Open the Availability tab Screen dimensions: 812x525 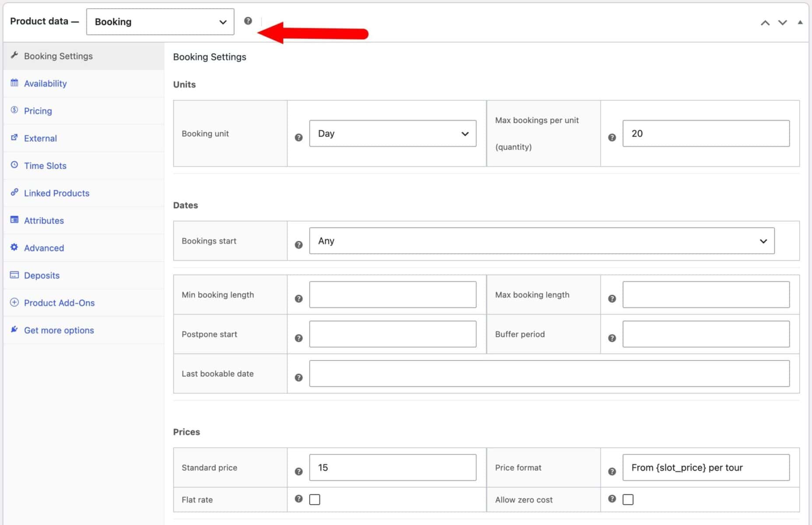tap(84, 84)
